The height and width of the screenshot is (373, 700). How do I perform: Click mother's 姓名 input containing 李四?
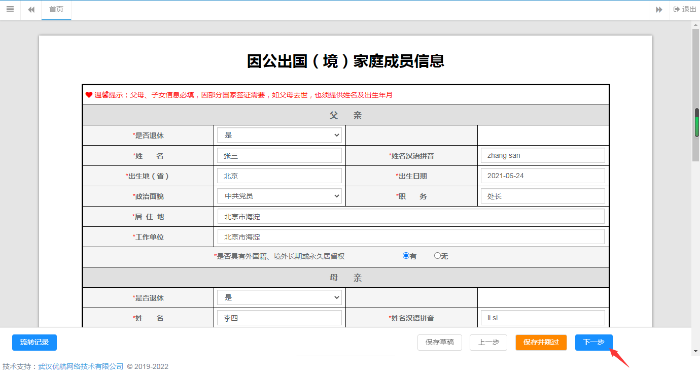pos(279,318)
